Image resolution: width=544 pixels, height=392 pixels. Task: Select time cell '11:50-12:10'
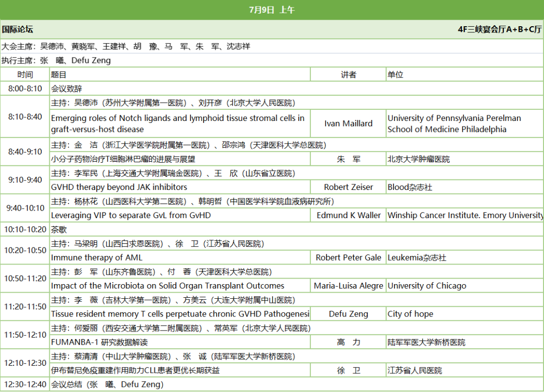click(25, 335)
